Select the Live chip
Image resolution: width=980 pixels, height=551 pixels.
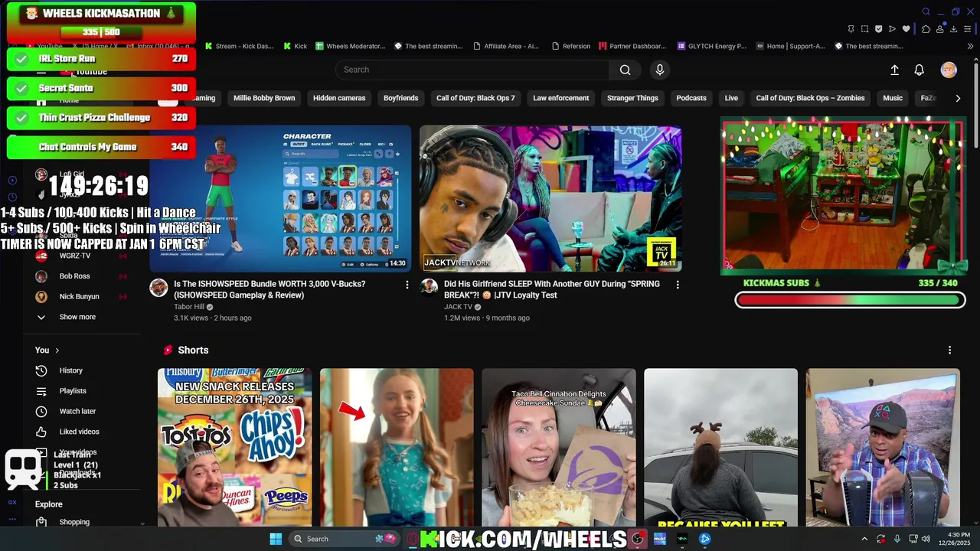click(x=731, y=98)
